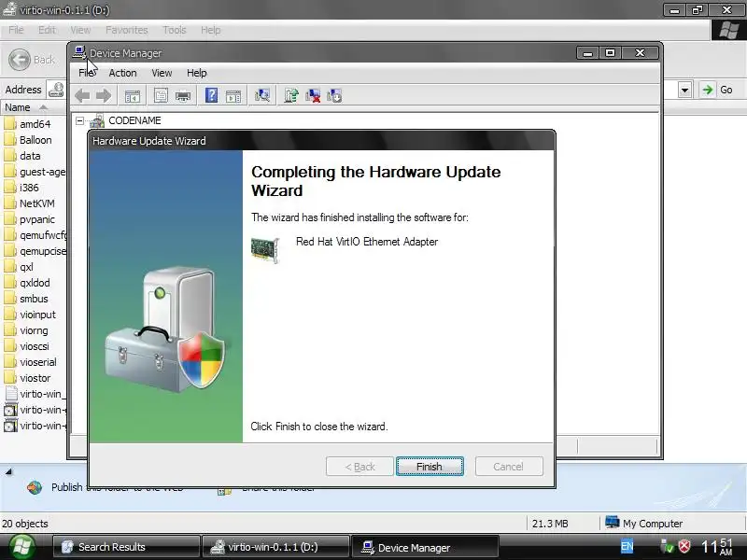Screen dimensions: 747x560
Task: Click the disabled Back wizard button
Action: [x=359, y=467]
